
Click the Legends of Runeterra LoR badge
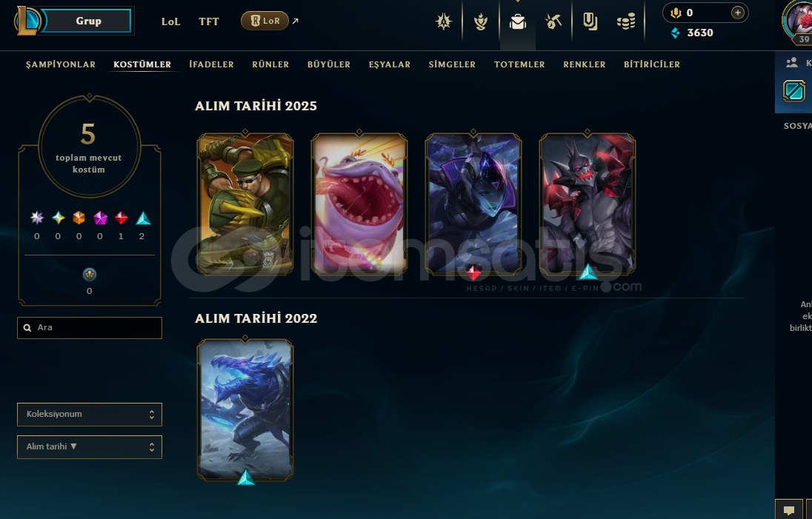pos(264,21)
